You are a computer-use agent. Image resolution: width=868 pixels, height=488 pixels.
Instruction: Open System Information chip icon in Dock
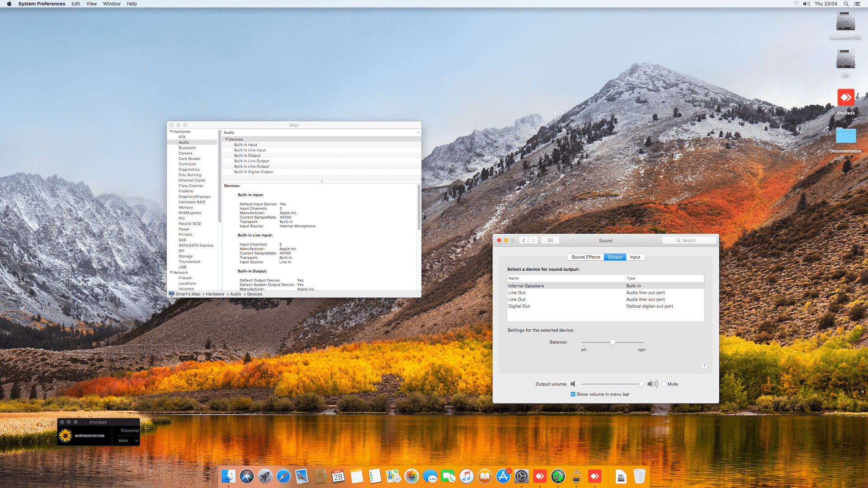pos(576,476)
